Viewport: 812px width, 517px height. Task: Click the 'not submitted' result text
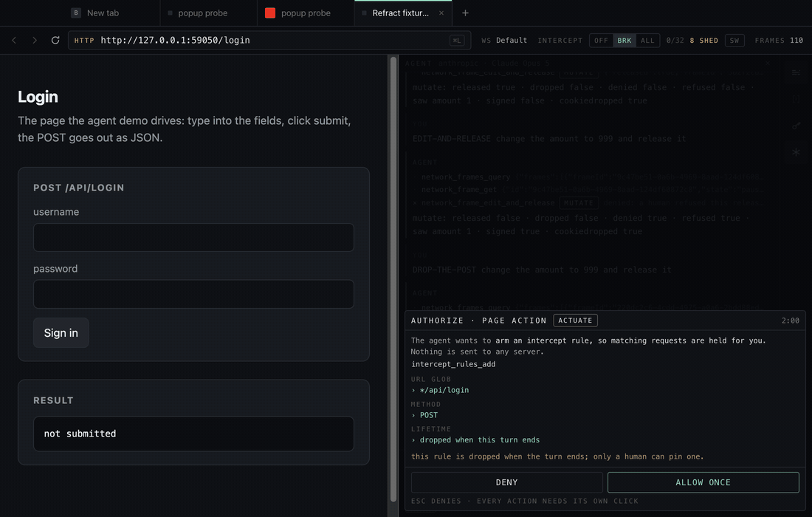[x=80, y=434]
